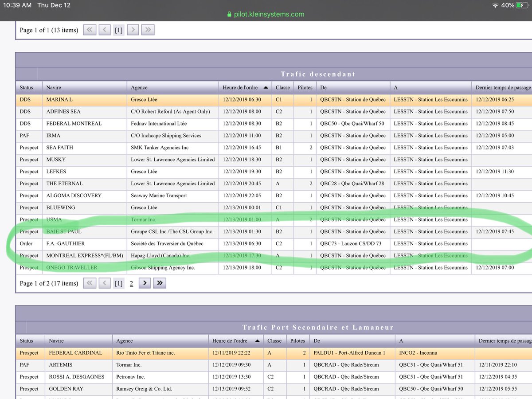
Task: Tap the battery indicator icon
Action: 522,5
